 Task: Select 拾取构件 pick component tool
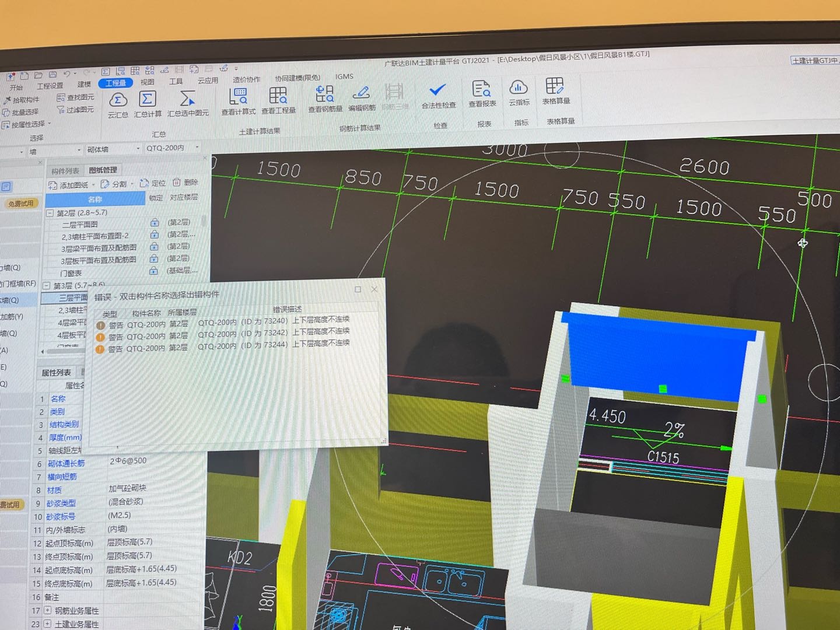tap(22, 100)
